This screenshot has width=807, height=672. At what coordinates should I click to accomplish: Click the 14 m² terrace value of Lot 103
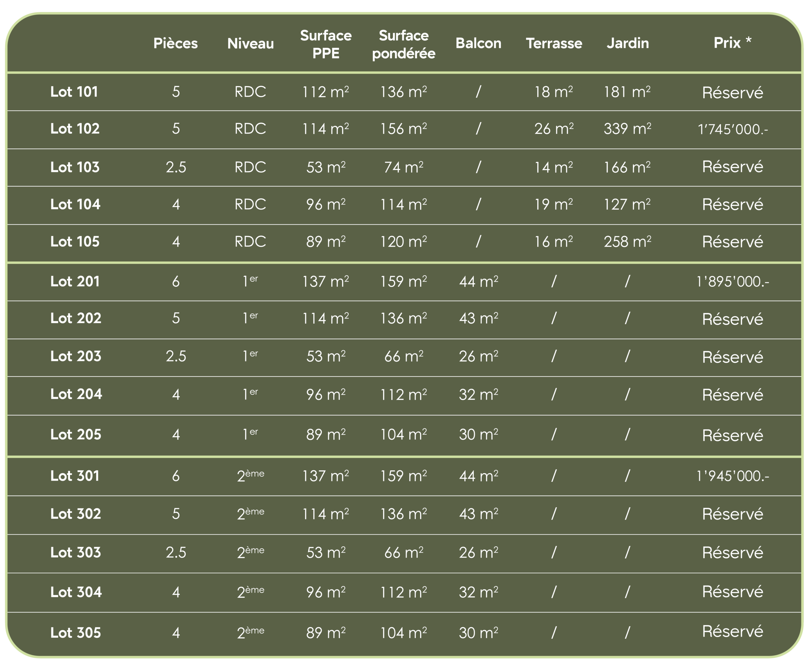[x=554, y=167]
